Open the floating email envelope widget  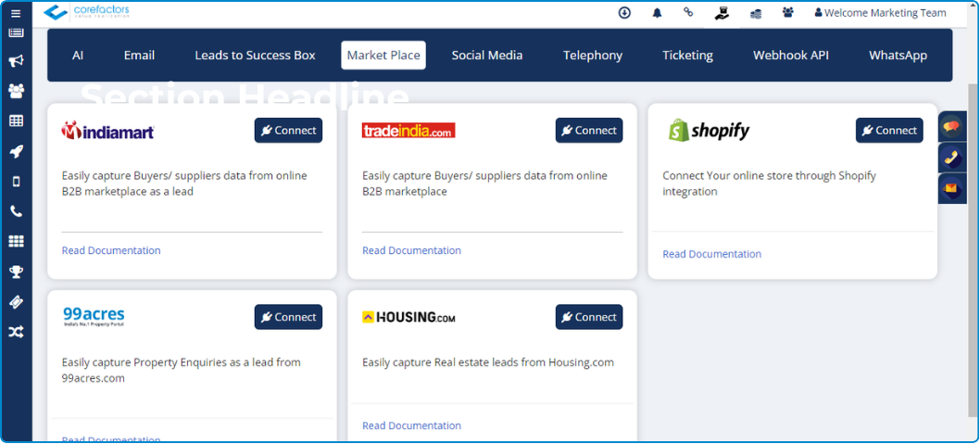[x=952, y=189]
